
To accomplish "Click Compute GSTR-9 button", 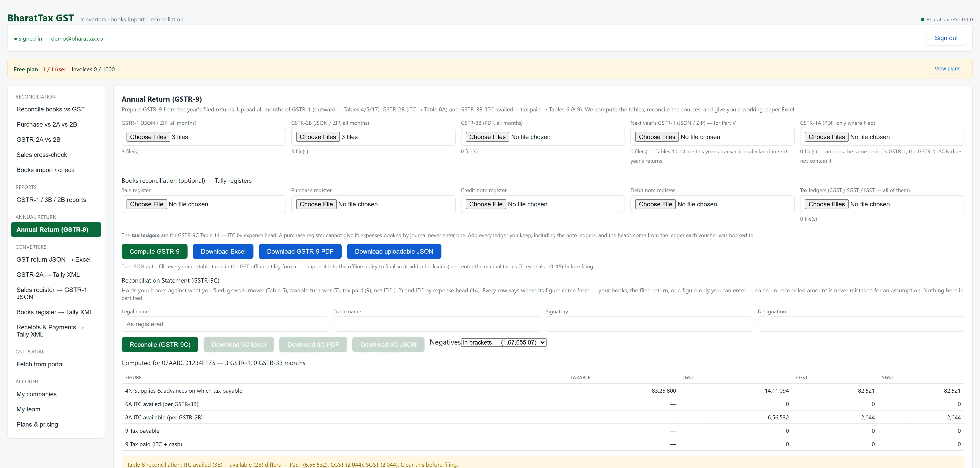I will click(x=154, y=251).
